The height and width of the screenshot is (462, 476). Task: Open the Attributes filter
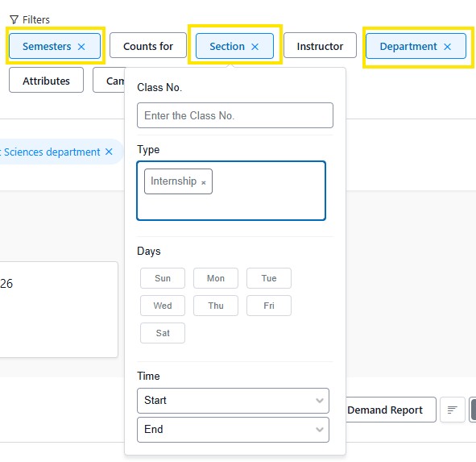click(x=46, y=80)
